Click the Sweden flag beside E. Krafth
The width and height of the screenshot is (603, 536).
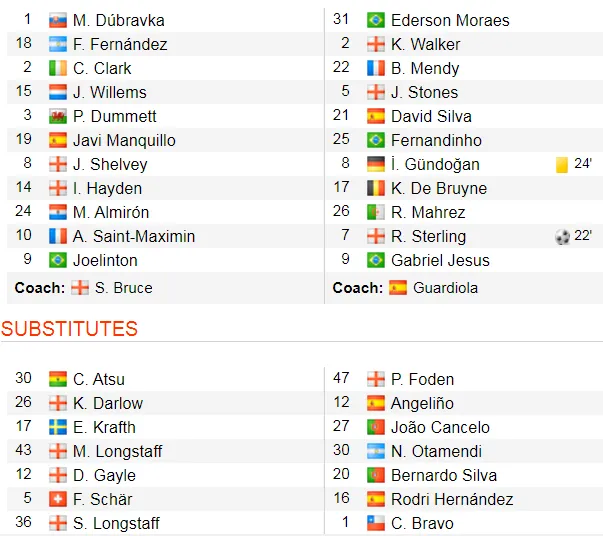click(58, 427)
